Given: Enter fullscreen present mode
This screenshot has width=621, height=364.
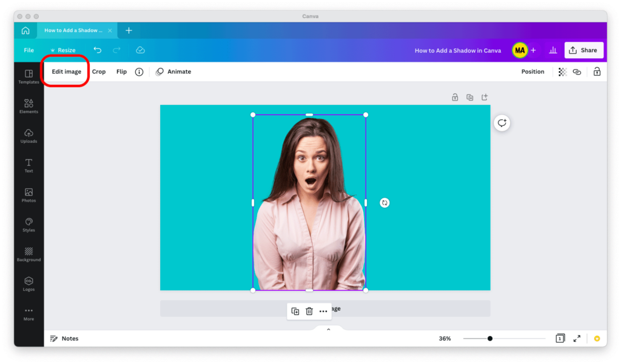Looking at the screenshot, I should (x=577, y=339).
